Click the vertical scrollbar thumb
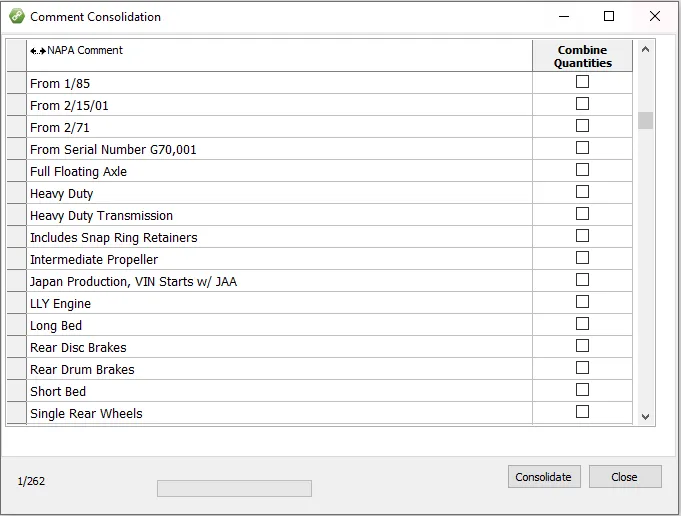This screenshot has height=516, width=681. (x=645, y=121)
